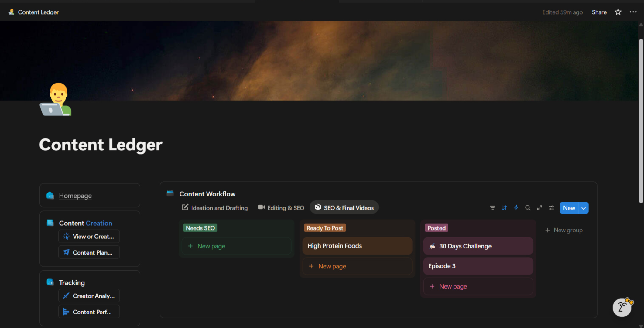Screen dimensions: 644x328
Task: Open the 30 Days Challenge card
Action: click(478, 246)
